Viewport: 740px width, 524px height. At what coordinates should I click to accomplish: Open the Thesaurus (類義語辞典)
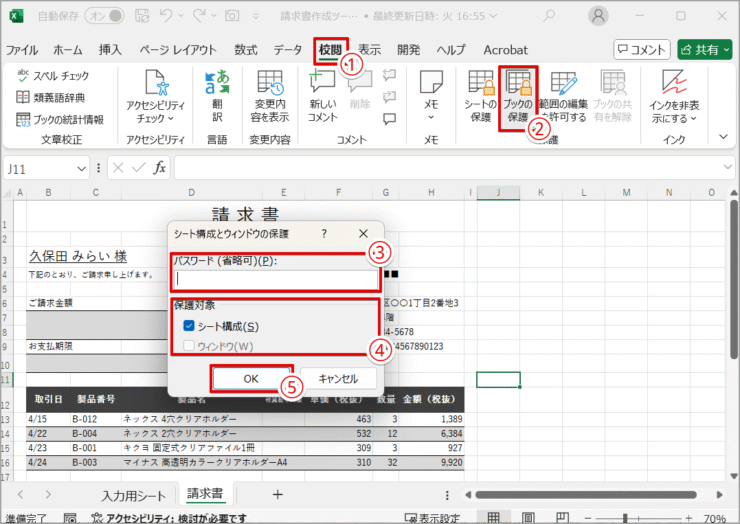pyautogui.click(x=50, y=97)
